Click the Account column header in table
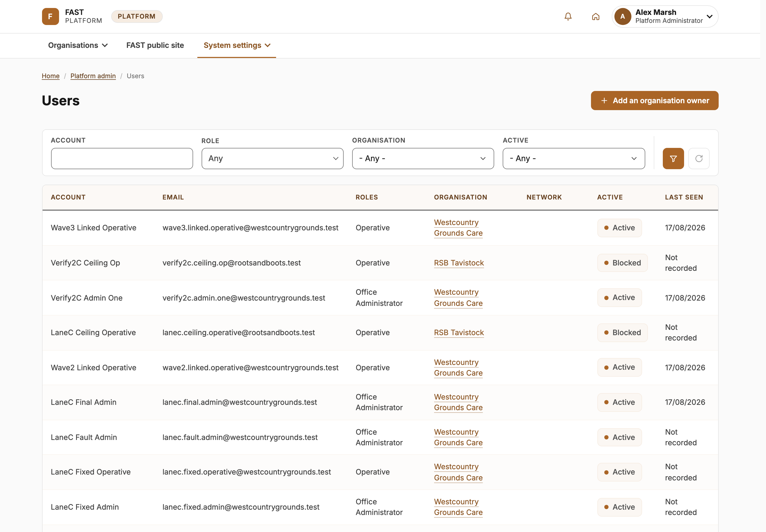 pos(68,197)
